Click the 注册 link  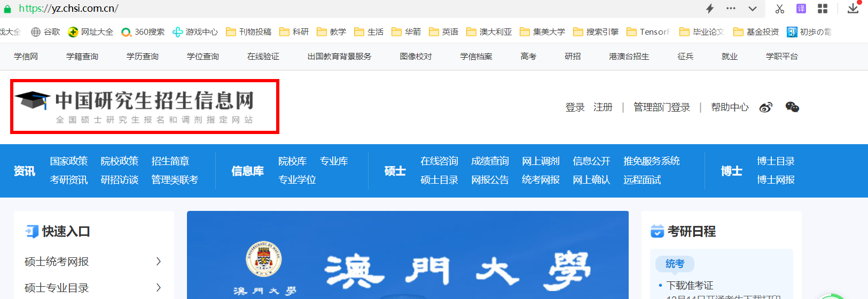click(603, 107)
